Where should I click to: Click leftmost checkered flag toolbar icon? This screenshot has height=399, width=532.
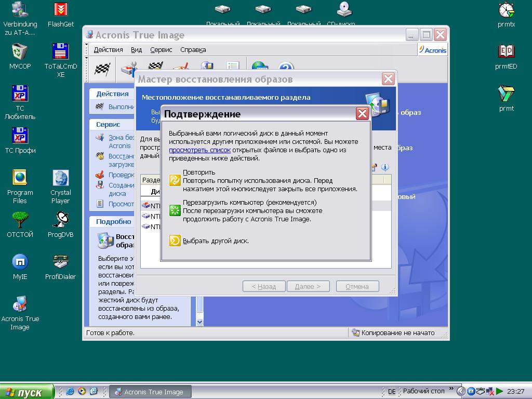pyautogui.click(x=102, y=69)
